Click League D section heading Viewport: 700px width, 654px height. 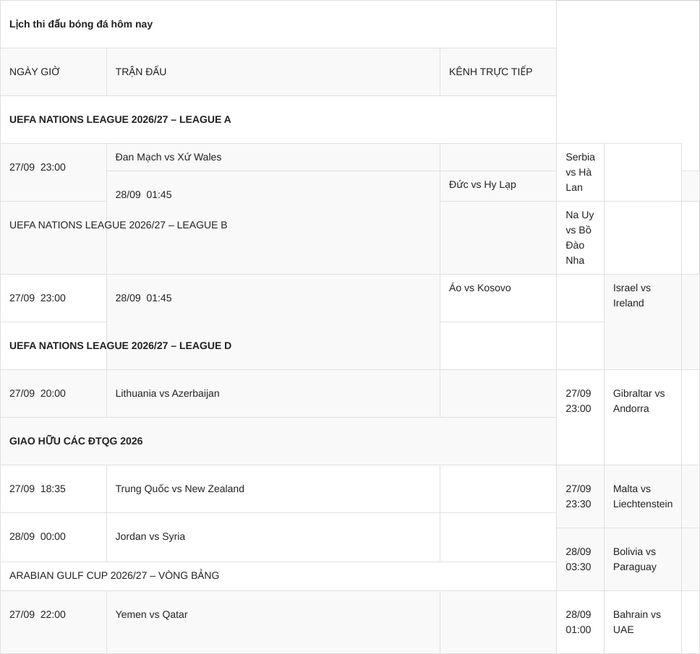[x=120, y=346]
